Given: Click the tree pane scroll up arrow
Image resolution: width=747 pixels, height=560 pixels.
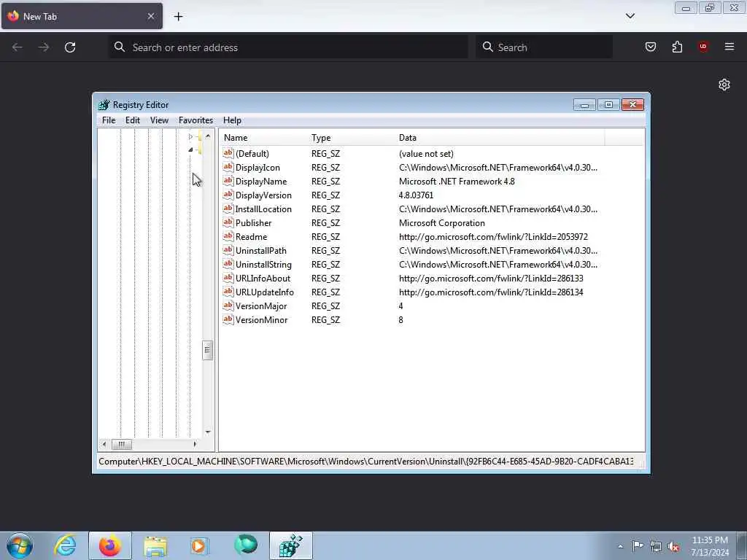Looking at the screenshot, I should [x=208, y=136].
